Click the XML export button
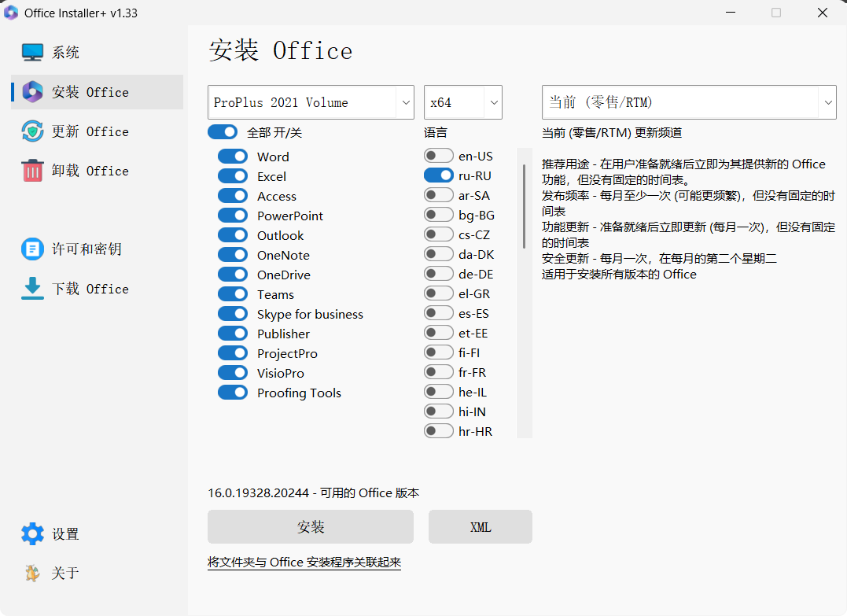This screenshot has width=847, height=616. click(x=480, y=526)
